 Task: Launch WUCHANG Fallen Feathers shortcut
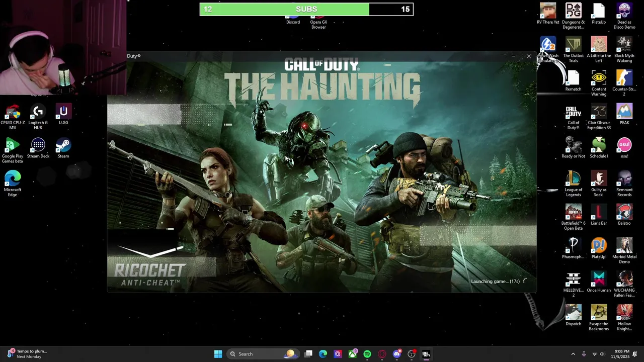coord(624,284)
